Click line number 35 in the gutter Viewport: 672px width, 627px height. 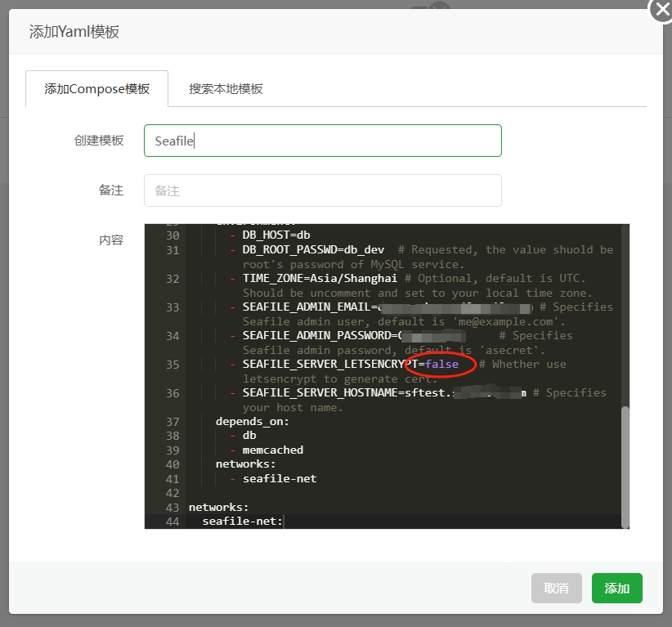click(172, 365)
